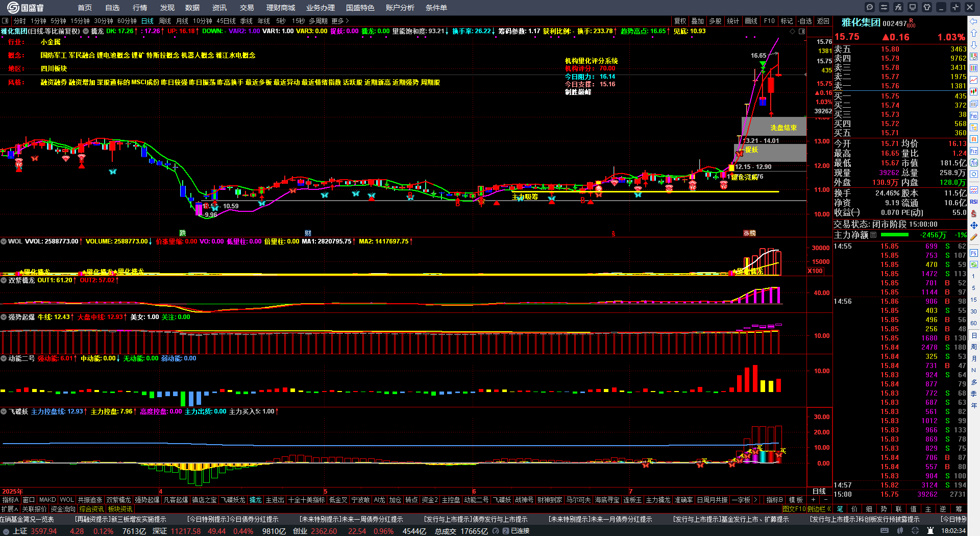Image resolution: width=980 pixels, height=536 pixels.
Task: Toggle the 双紫擒龙 indicator panel arrow
Action: point(4,280)
